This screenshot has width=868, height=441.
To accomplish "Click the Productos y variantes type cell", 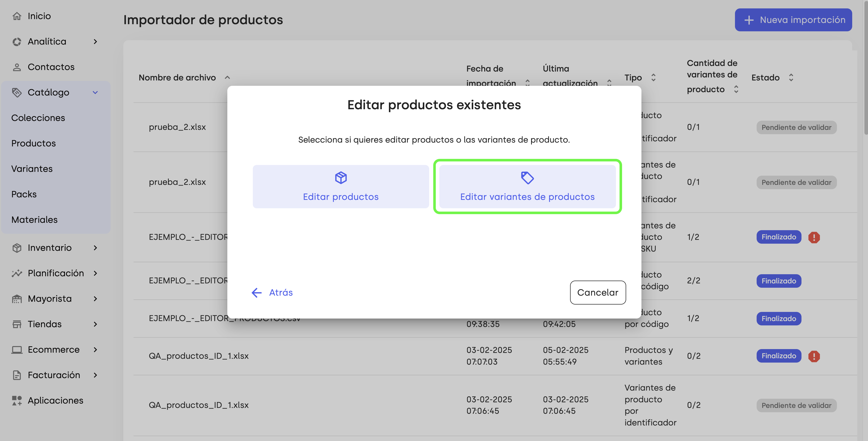I will coord(649,356).
